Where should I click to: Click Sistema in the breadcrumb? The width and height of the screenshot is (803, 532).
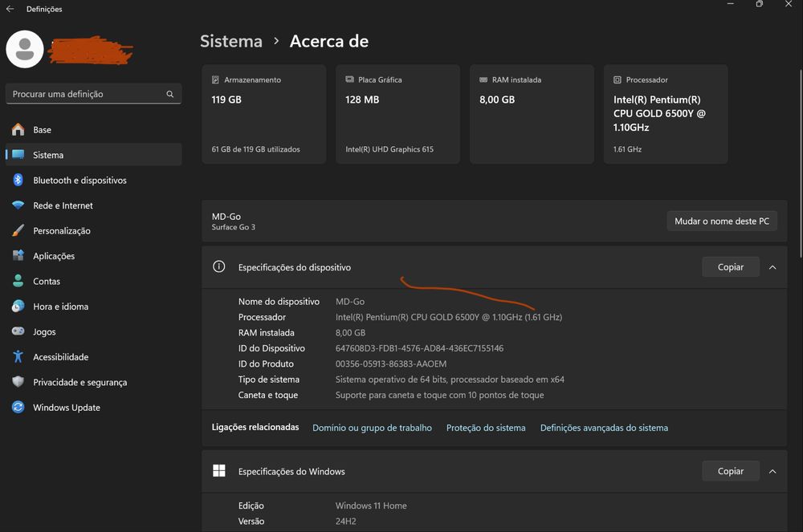(x=231, y=41)
